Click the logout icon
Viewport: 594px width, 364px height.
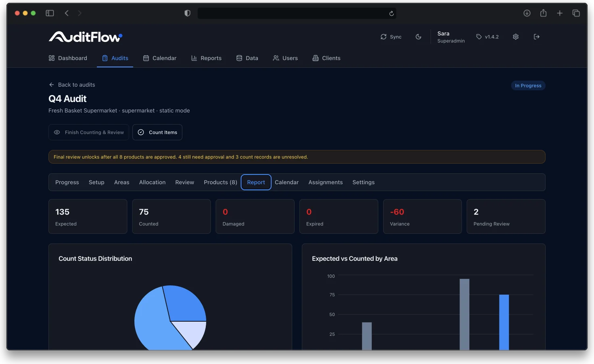[x=537, y=37]
